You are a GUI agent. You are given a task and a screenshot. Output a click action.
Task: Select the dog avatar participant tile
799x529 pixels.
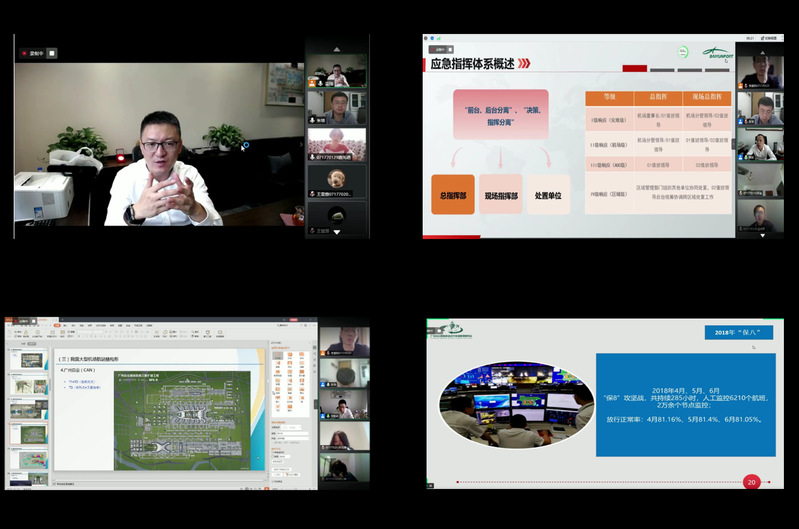click(x=336, y=178)
